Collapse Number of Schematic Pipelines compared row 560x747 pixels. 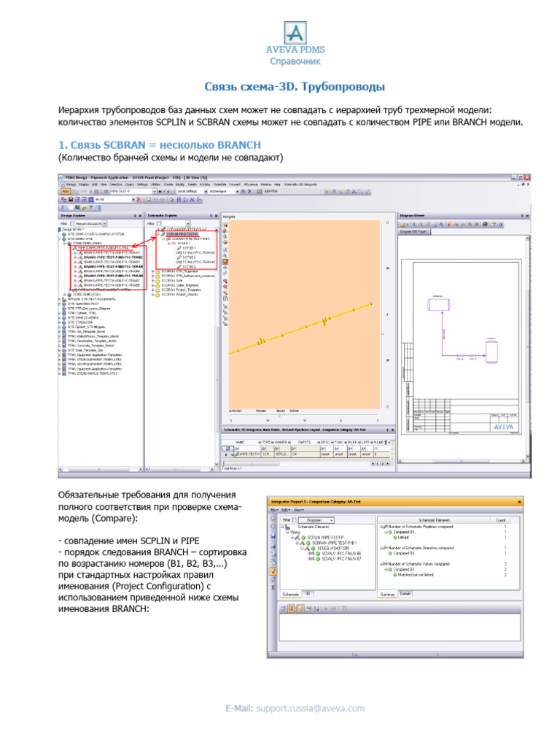pyautogui.click(x=381, y=527)
